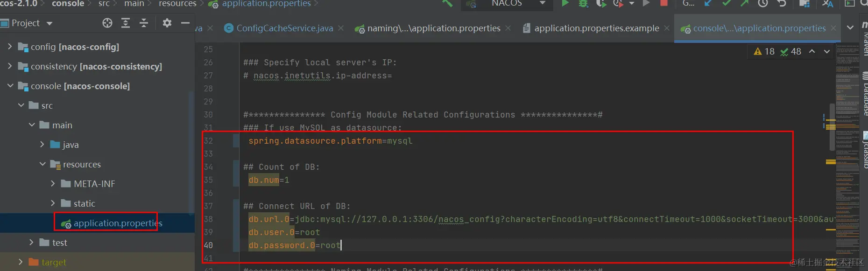Close ConfigCacheService.java tab
The height and width of the screenshot is (271, 868).
pyautogui.click(x=341, y=28)
